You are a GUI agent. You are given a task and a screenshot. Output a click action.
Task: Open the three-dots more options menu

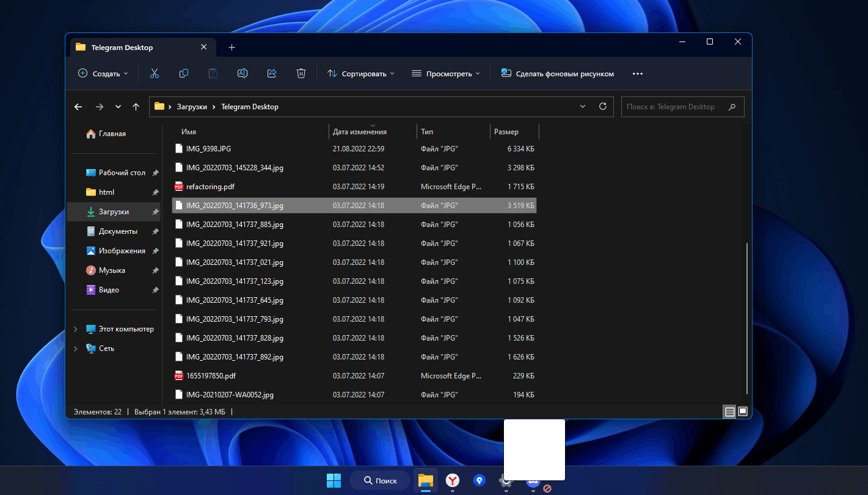click(638, 73)
